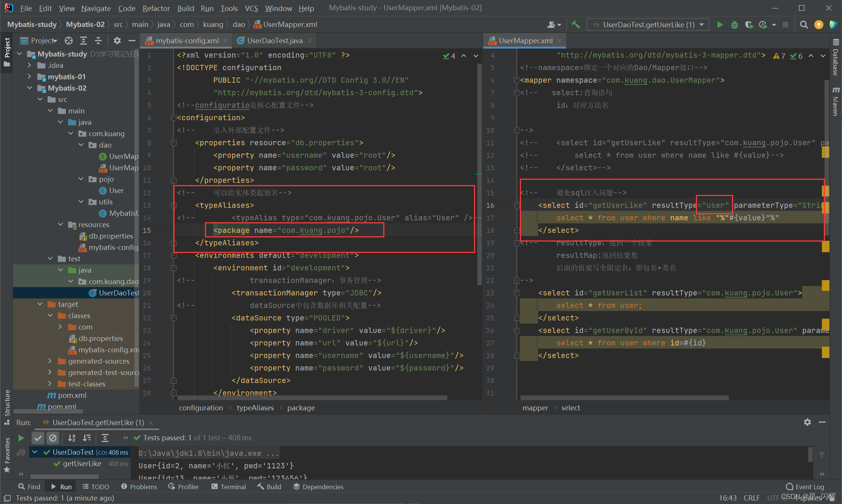Expand all in the Project panel toolbar
The image size is (842, 504).
pos(83,41)
